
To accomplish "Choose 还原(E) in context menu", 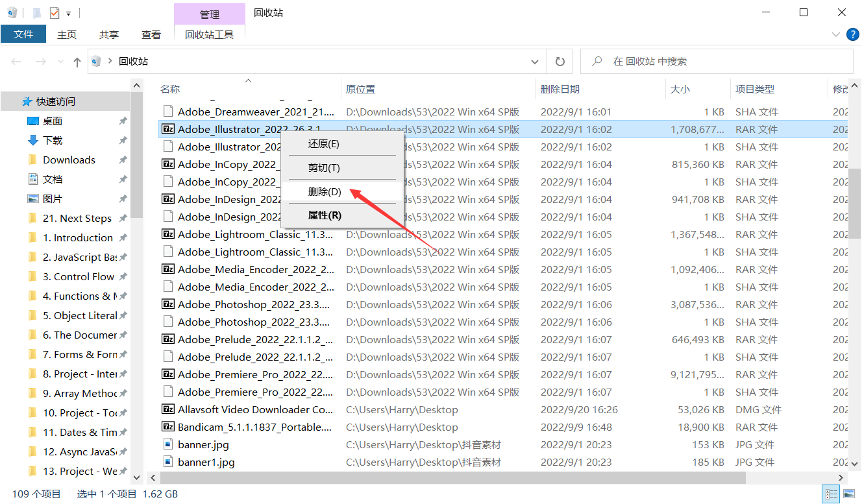I will click(x=342, y=144).
